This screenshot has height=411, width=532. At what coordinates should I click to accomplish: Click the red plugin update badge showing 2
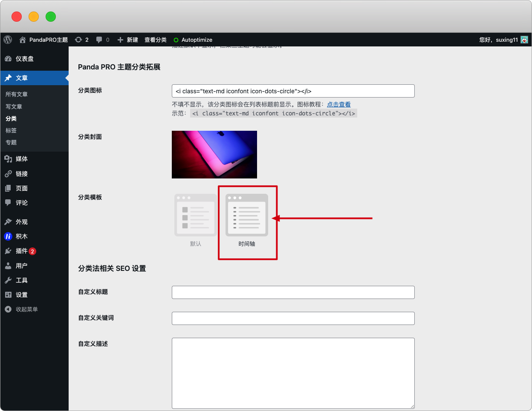point(32,251)
